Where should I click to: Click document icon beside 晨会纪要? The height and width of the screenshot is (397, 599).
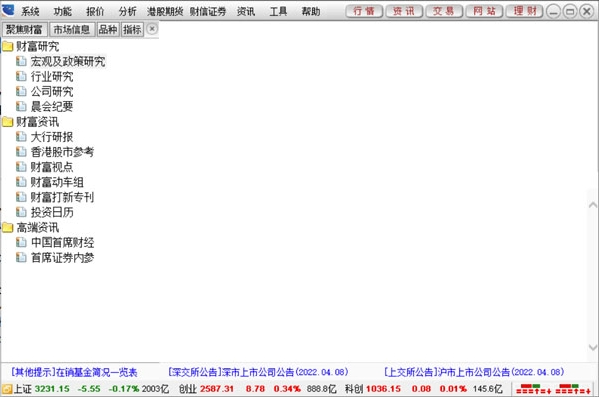(x=21, y=107)
